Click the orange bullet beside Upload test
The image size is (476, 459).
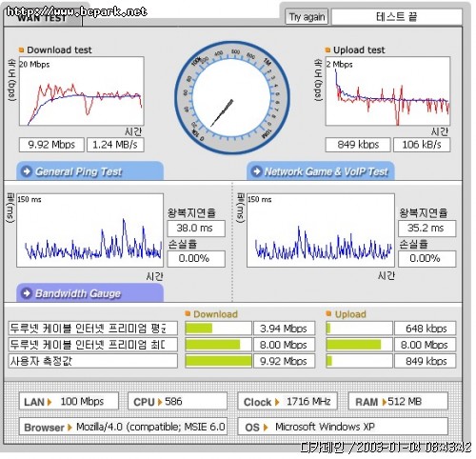coord(327,50)
